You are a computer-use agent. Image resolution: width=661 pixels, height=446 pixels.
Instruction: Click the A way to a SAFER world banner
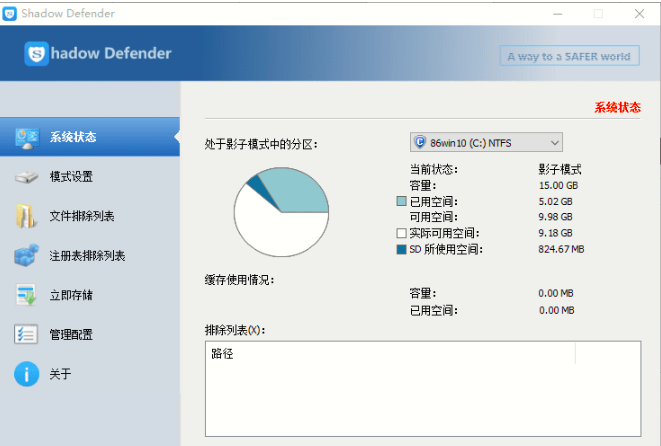(x=569, y=56)
